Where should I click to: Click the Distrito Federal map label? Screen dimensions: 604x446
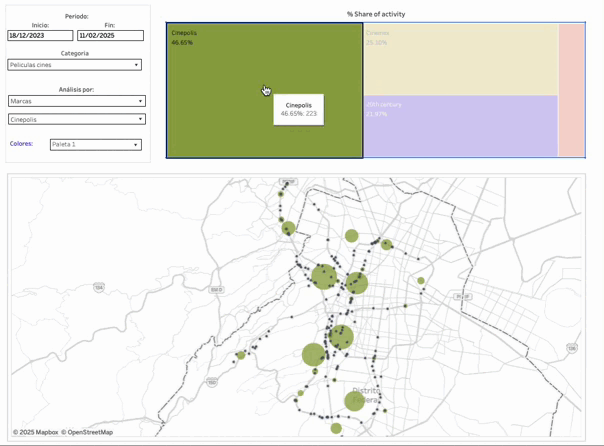[x=366, y=395]
